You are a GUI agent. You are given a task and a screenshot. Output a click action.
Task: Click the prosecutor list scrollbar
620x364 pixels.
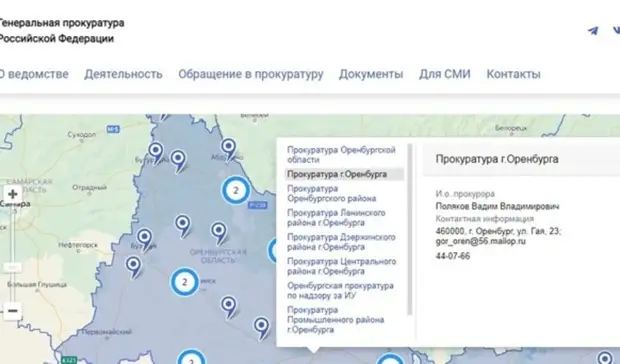(x=410, y=229)
